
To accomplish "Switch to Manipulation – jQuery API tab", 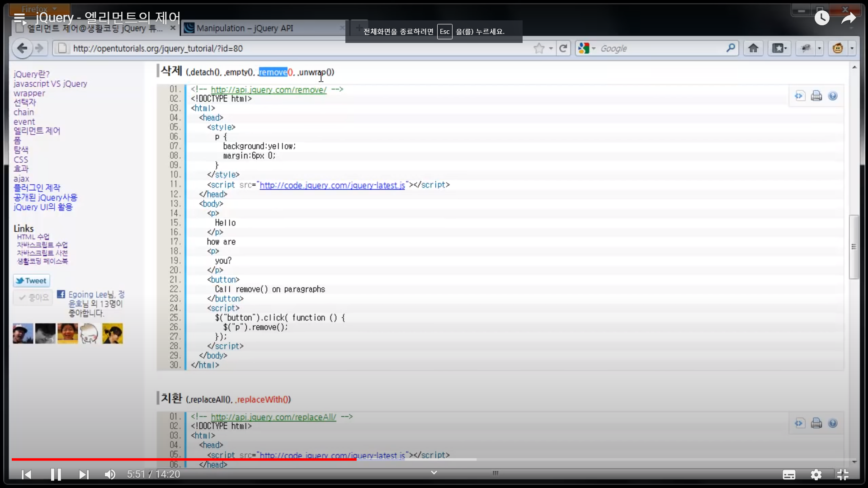I will (245, 28).
